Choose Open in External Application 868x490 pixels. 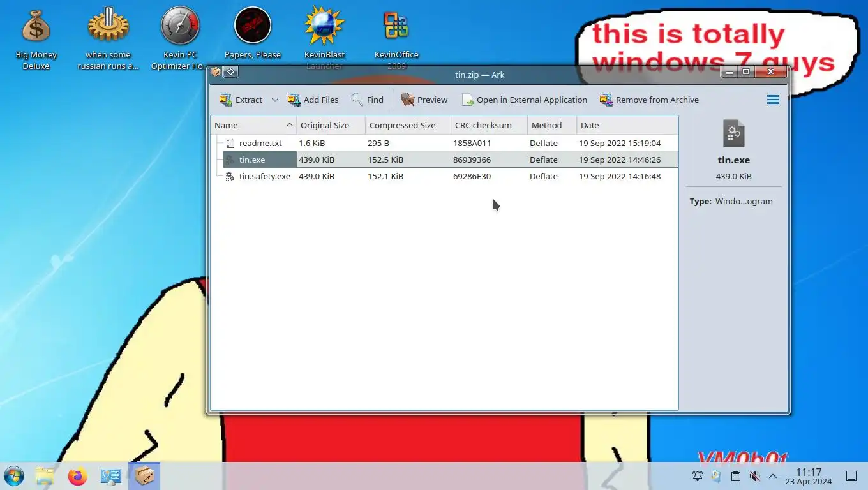(x=524, y=100)
